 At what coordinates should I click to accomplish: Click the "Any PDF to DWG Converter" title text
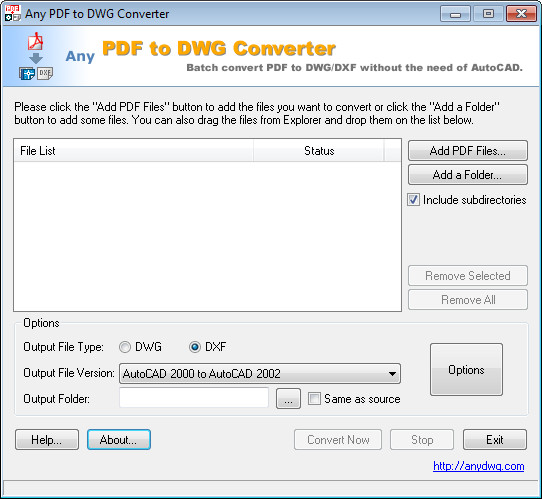(97, 14)
